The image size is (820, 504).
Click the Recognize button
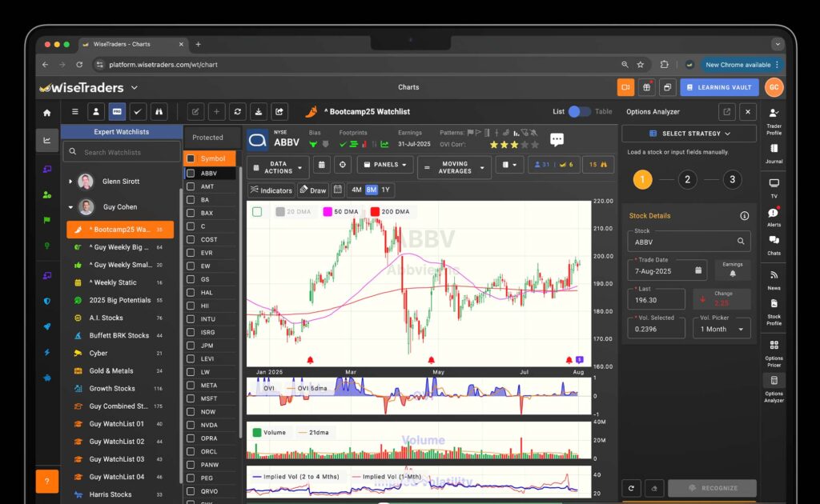click(712, 488)
